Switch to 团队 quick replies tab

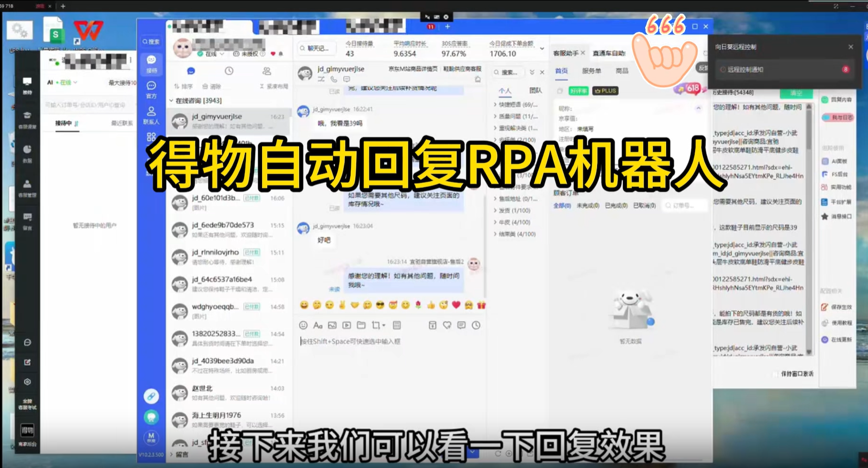(x=536, y=91)
